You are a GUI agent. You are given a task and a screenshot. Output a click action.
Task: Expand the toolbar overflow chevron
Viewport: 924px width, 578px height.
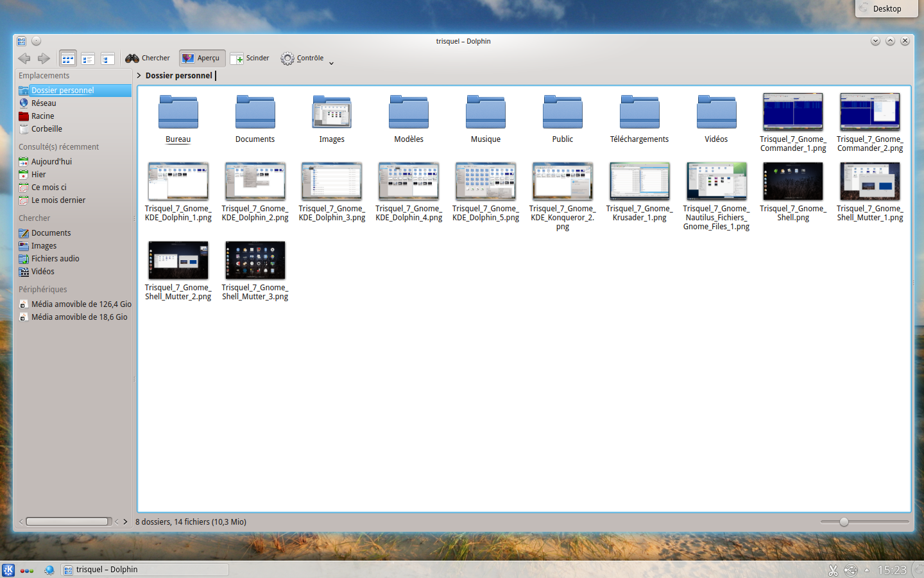[331, 63]
